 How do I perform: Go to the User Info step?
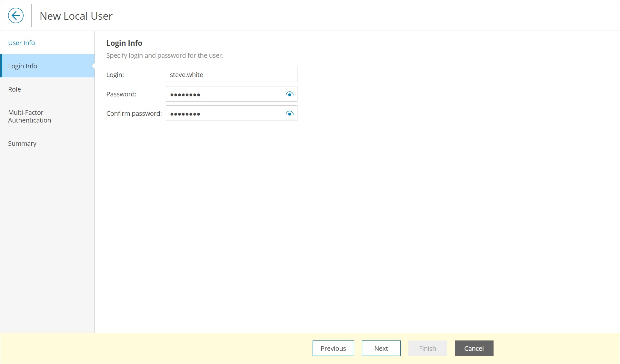pyautogui.click(x=21, y=43)
